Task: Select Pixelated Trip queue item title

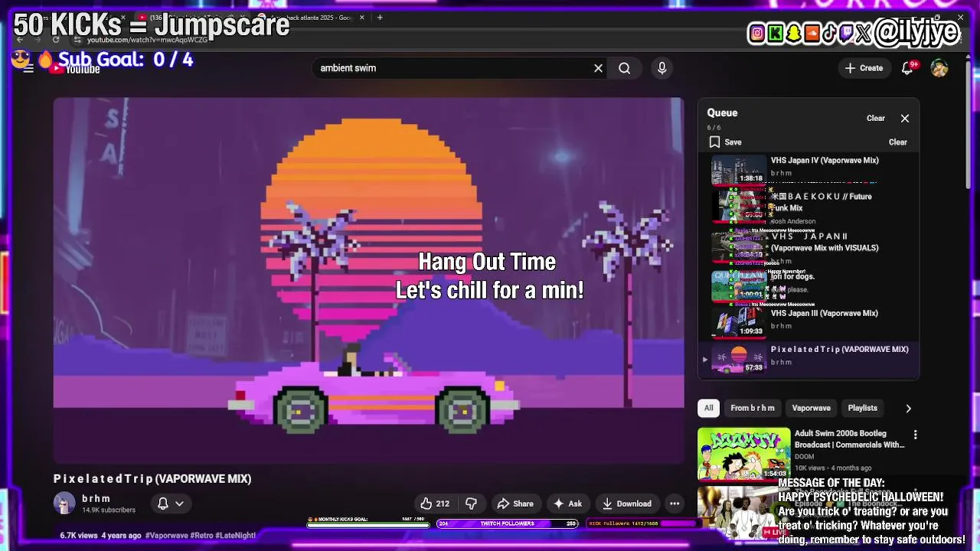Action: (x=839, y=349)
